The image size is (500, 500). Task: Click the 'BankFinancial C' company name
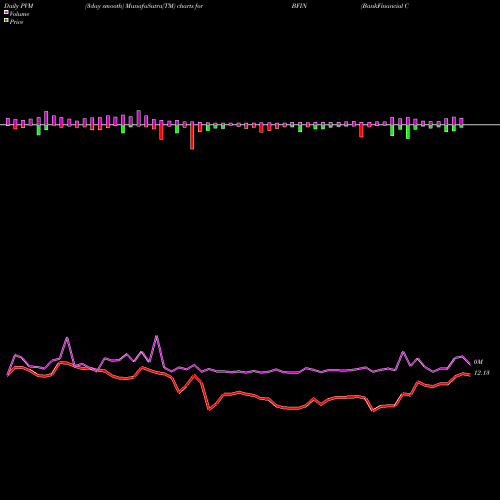click(x=385, y=6)
